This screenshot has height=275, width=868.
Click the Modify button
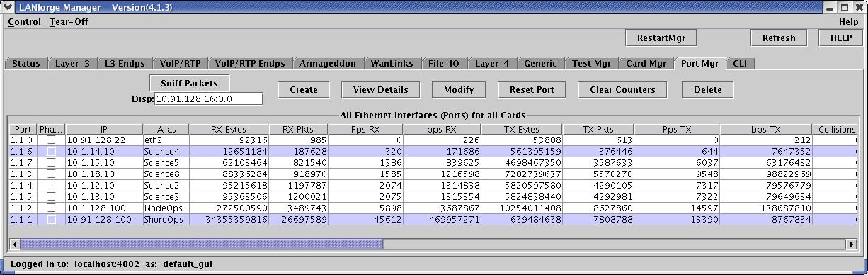coord(459,89)
